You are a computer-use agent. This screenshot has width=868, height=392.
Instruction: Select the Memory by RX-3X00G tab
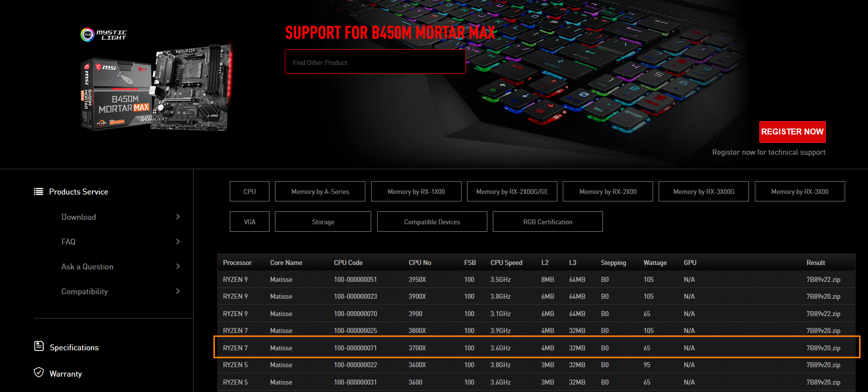[x=704, y=192]
